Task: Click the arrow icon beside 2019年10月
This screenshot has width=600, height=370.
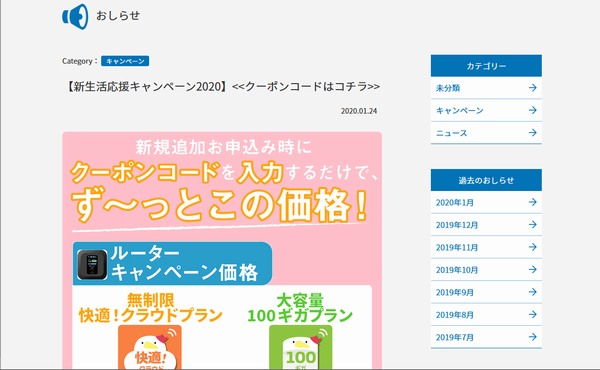Action: click(532, 269)
